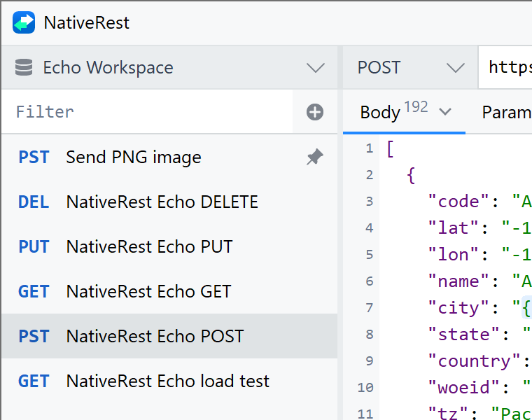Click the "state" key on line 8

(x=463, y=335)
